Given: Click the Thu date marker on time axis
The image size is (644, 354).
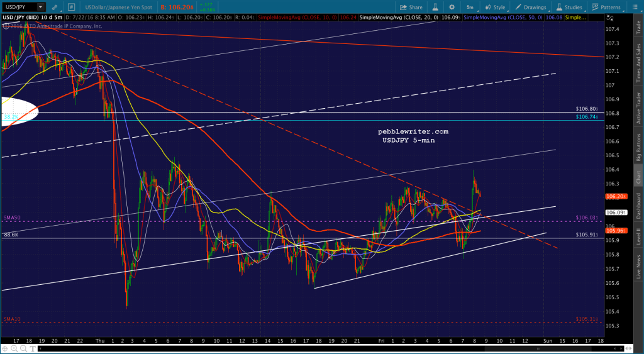Looking at the screenshot, I should pos(100,341).
